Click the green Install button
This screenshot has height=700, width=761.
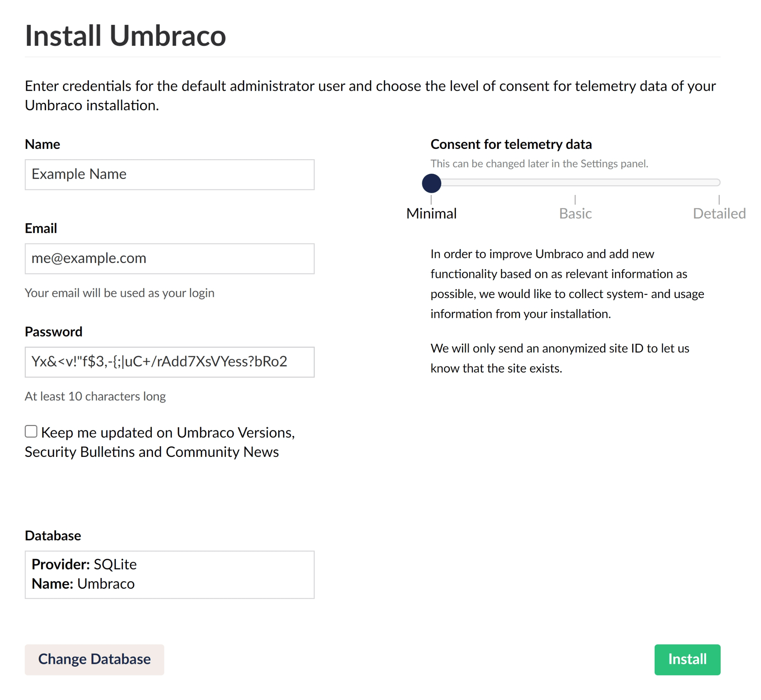687,660
